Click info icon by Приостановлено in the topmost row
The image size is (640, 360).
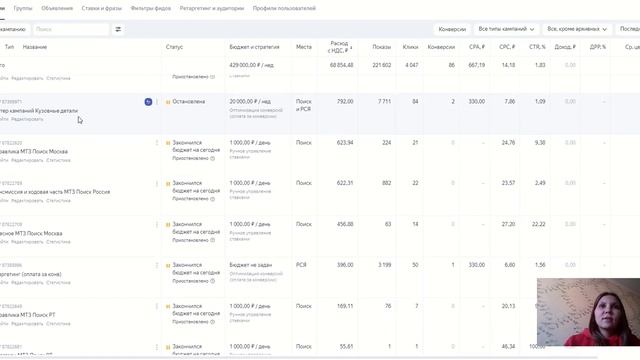(x=212, y=77)
